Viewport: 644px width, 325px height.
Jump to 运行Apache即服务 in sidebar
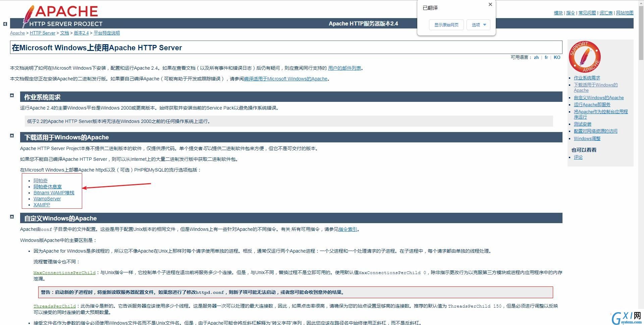[592, 105]
